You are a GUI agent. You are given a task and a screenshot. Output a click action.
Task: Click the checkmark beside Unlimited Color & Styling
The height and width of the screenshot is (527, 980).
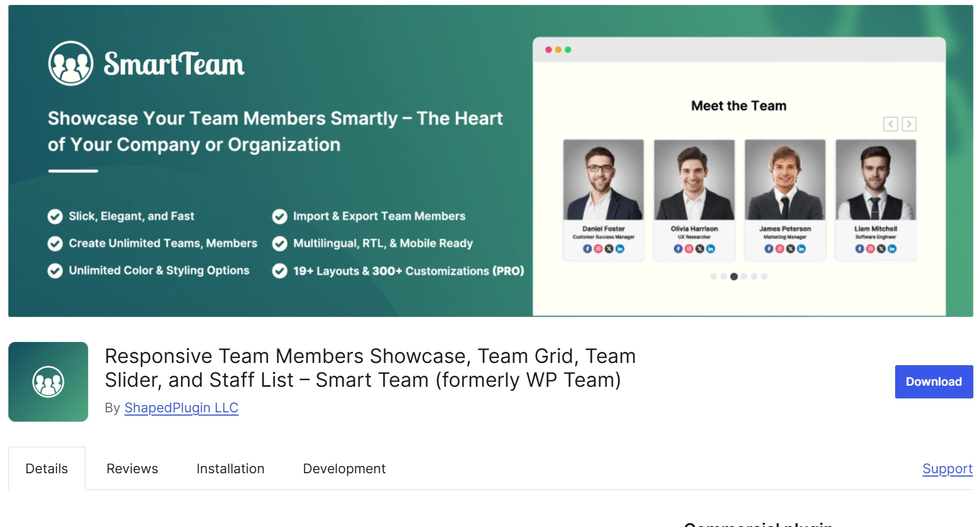55,270
